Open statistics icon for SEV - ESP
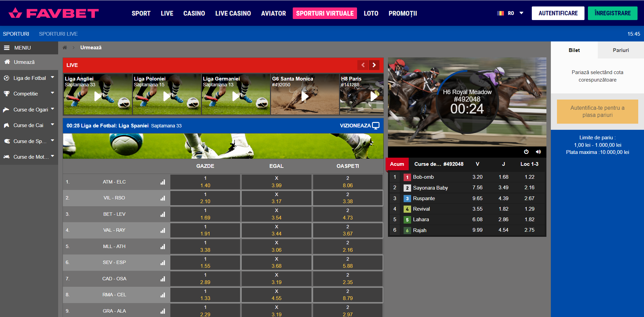 163,263
